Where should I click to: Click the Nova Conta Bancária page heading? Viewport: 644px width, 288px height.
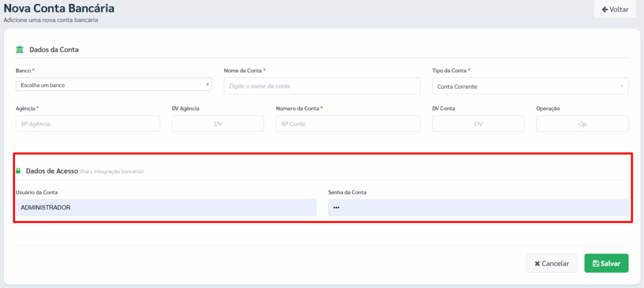click(59, 9)
